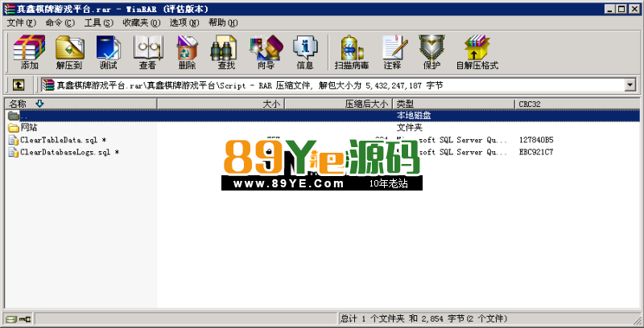Click the Protect (保护) shield icon

(431, 52)
